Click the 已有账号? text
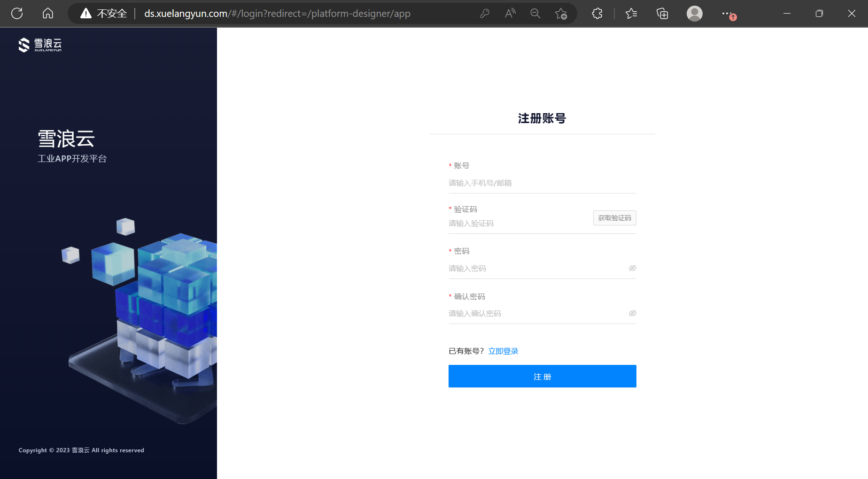 [x=466, y=351]
